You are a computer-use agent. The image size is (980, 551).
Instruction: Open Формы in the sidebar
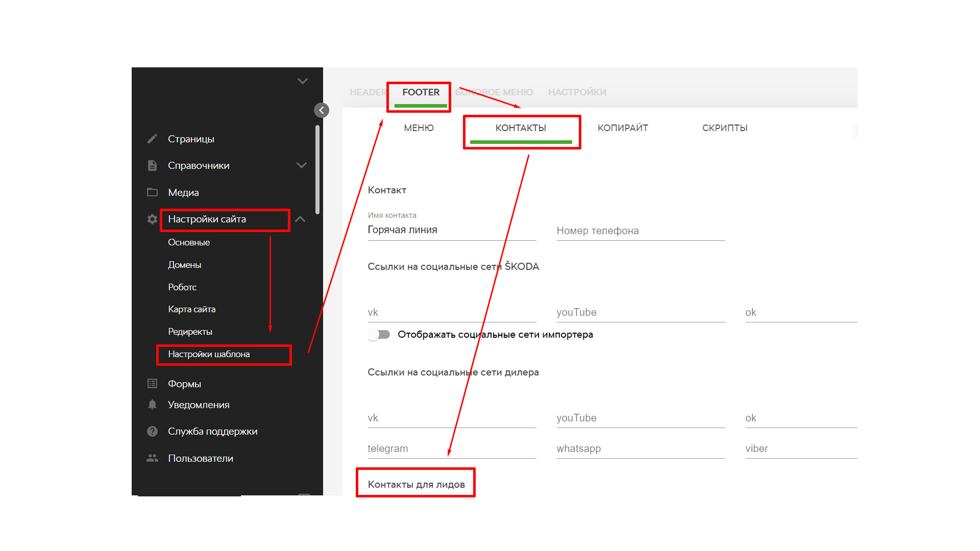click(184, 384)
